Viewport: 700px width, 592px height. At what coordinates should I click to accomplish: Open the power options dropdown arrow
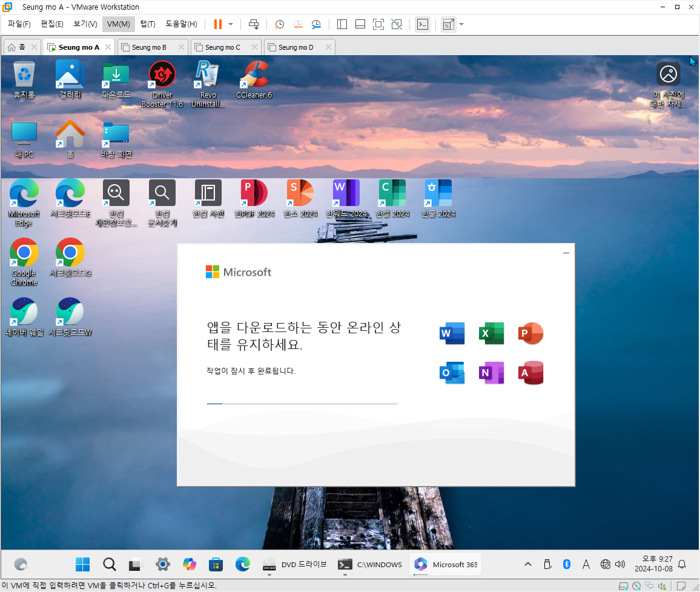coord(231,24)
